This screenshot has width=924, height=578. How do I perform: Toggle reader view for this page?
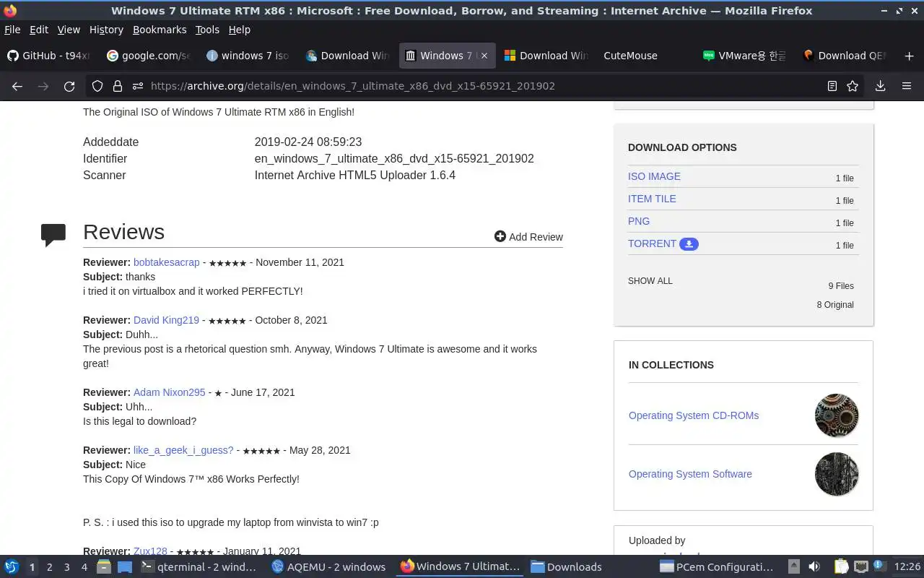[832, 86]
